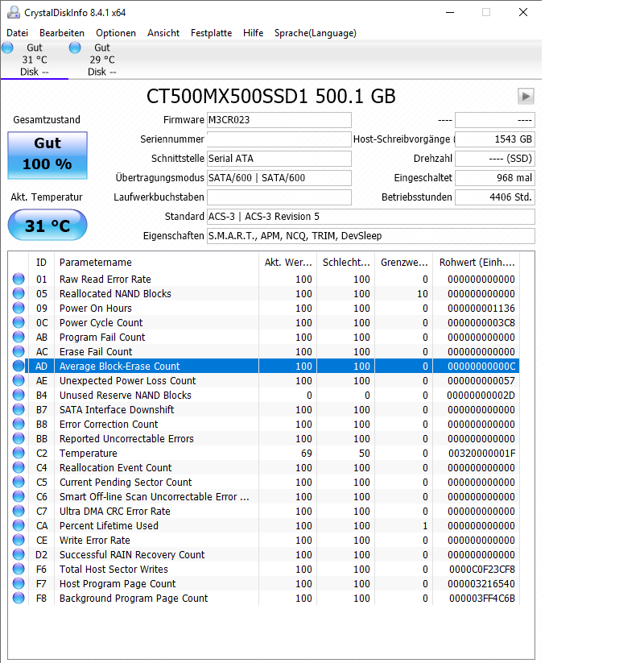Open the Ansicht menu
The width and height of the screenshot is (644, 663).
(x=163, y=33)
